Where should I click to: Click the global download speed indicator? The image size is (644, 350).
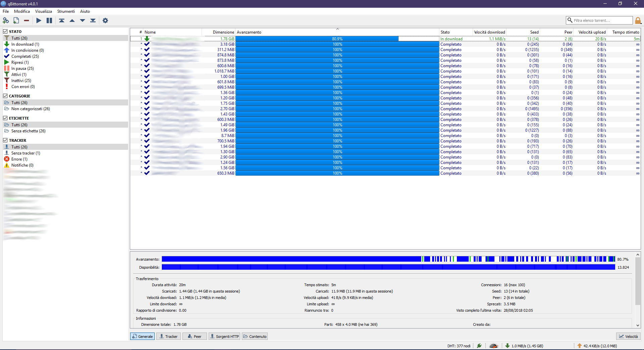coord(524,346)
